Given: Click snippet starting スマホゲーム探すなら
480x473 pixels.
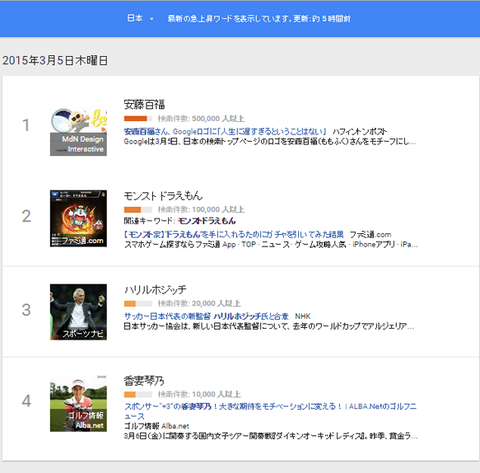Looking at the screenshot, I should coord(271,244).
